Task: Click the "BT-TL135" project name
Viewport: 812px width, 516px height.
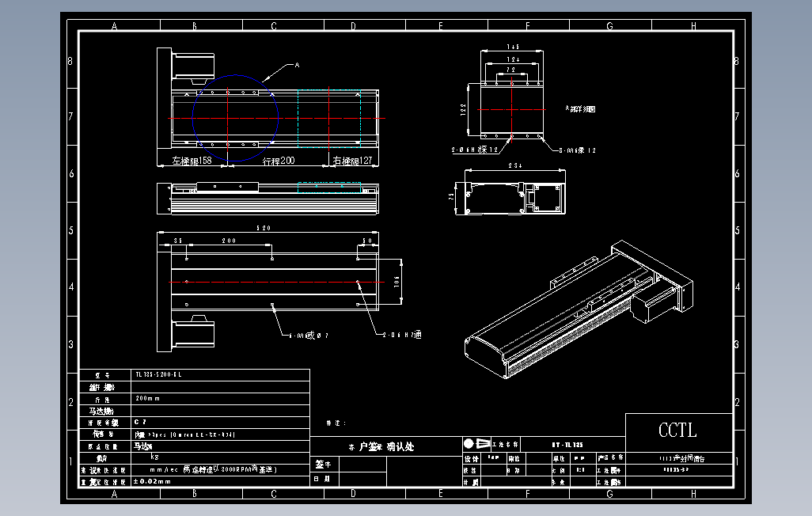Action: click(567, 445)
